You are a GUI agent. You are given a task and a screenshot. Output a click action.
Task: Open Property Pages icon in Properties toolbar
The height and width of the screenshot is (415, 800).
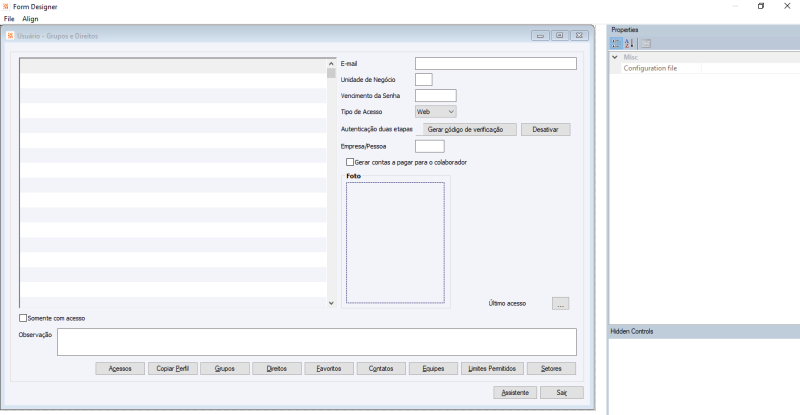click(x=646, y=43)
